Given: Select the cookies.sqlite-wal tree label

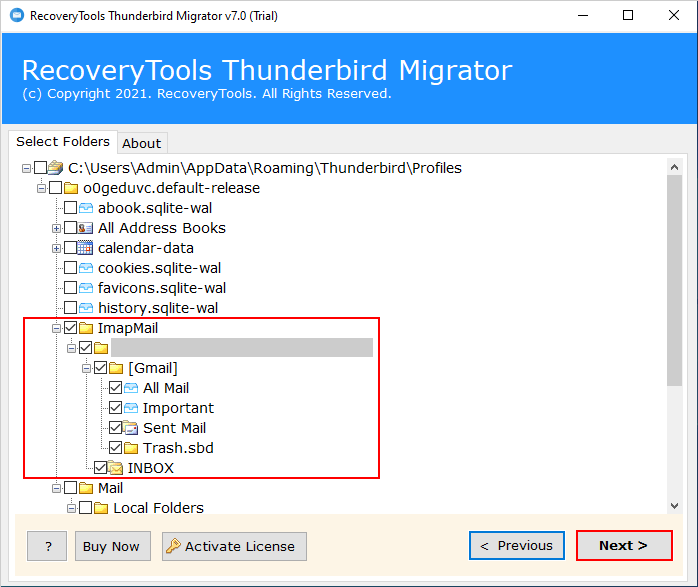Looking at the screenshot, I should click(159, 268).
